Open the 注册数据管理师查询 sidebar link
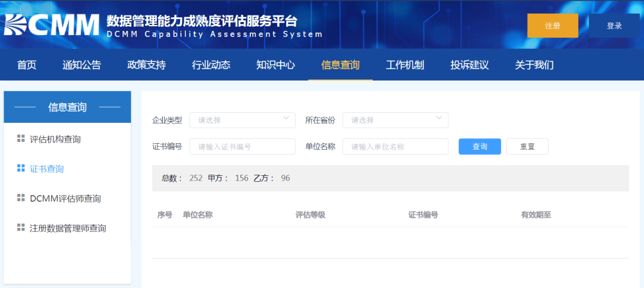 [68, 228]
